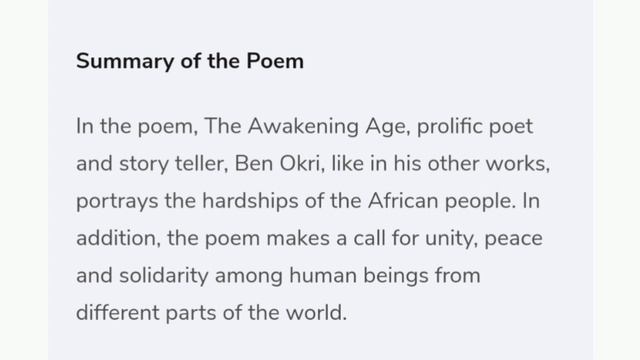Viewport: 640px width, 360px height.
Task: Click the words 'story teller'
Action: (171, 164)
